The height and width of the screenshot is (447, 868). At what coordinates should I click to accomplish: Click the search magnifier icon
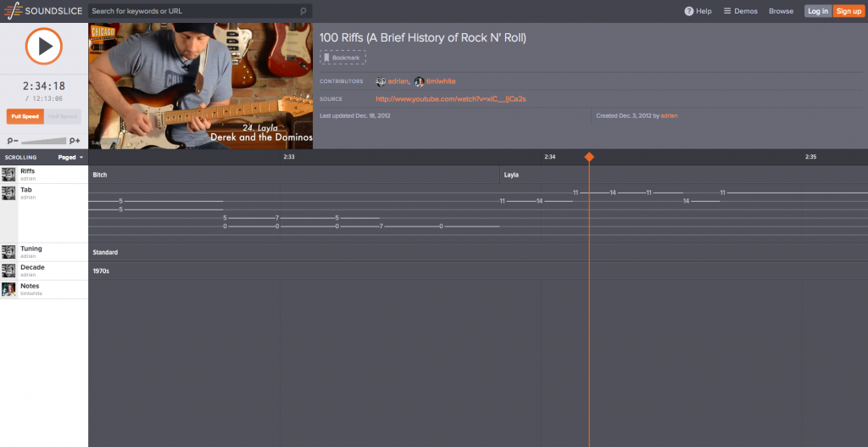(x=303, y=11)
